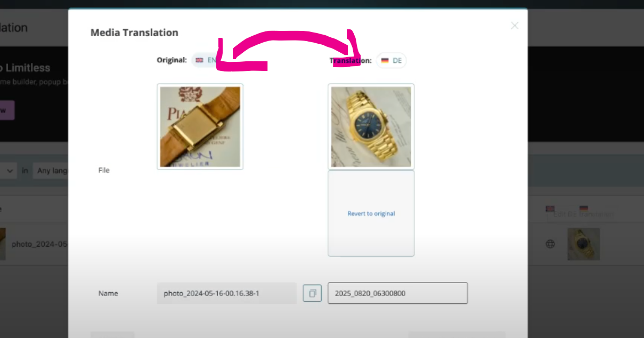644x338 pixels.
Task: Open the gold watch thumbnail in media list
Action: click(x=584, y=244)
